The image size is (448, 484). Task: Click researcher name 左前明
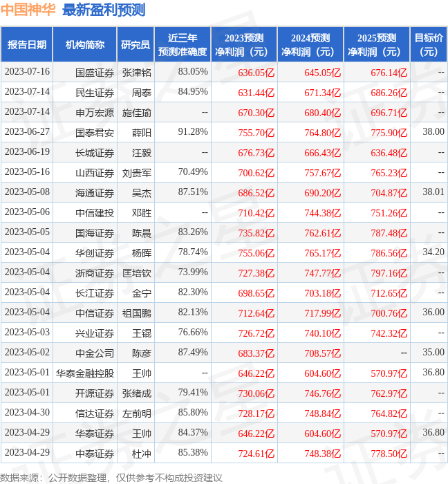coord(137,413)
